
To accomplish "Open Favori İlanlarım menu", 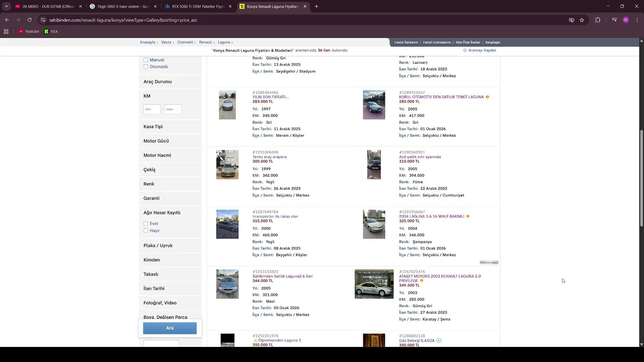I will (x=406, y=42).
